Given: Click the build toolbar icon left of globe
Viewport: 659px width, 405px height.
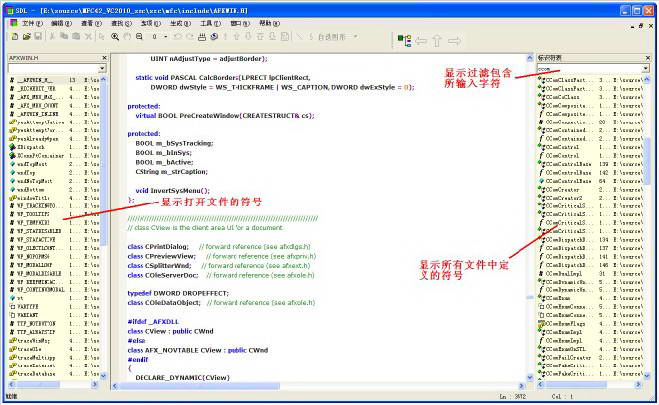Looking at the screenshot, I should coord(202,37).
